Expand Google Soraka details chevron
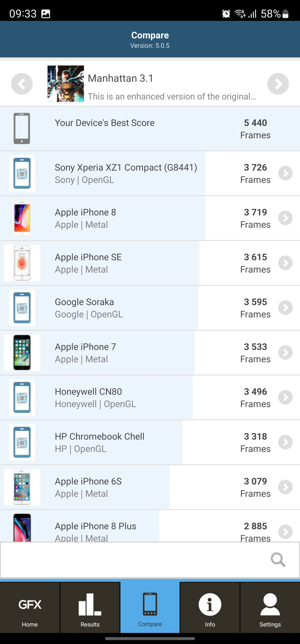Image resolution: width=300 pixels, height=644 pixels. point(285,308)
